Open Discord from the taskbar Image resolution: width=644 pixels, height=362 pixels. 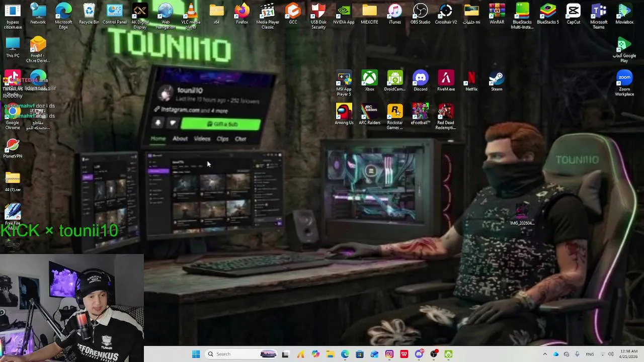tap(419, 354)
